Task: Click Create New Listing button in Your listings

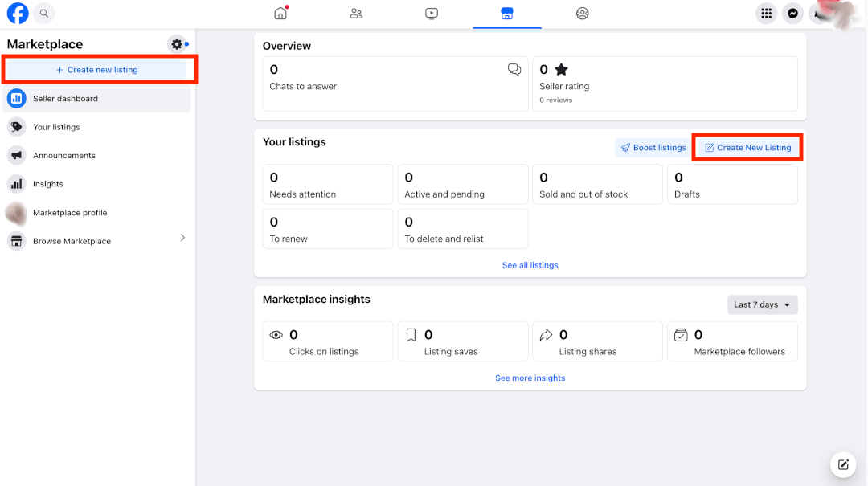Action: tap(747, 148)
